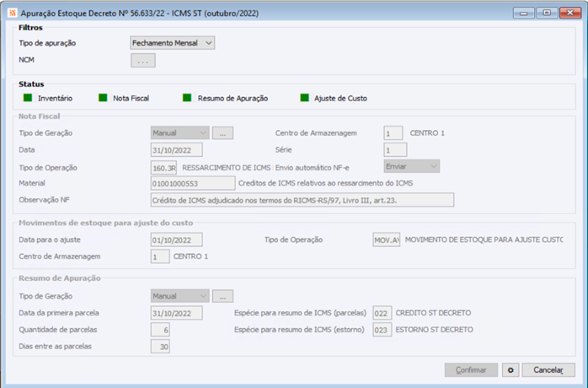Open the Envio automático NF-e dropdown

[411, 166]
